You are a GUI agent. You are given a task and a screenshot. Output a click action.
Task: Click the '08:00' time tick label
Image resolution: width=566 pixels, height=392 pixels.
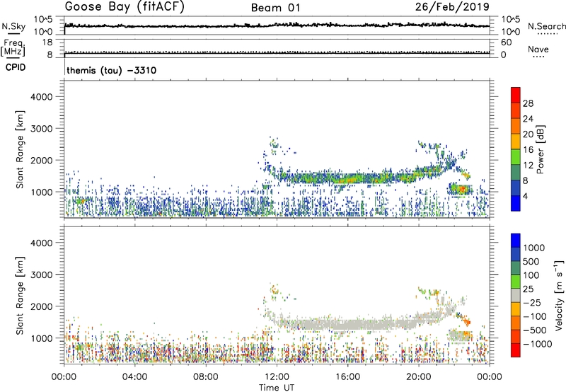tap(206, 377)
